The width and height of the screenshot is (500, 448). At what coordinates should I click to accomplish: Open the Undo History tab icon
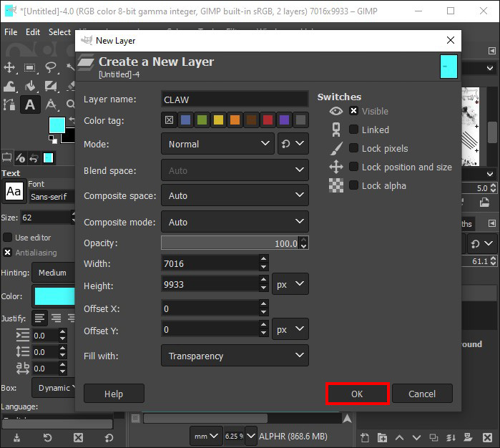34,157
